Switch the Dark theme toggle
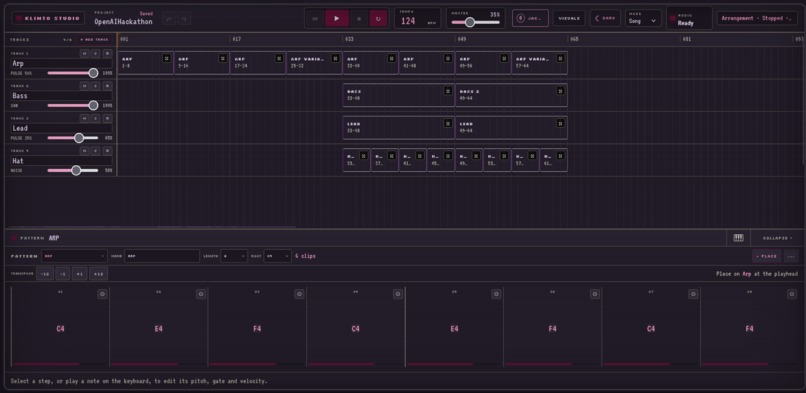This screenshot has height=393, width=806. click(605, 18)
